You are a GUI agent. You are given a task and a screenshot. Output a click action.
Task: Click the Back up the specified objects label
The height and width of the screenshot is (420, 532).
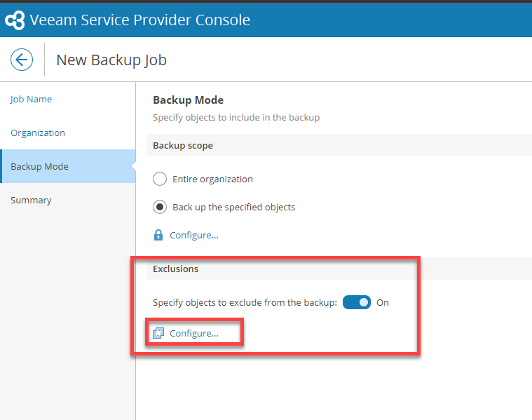233,207
